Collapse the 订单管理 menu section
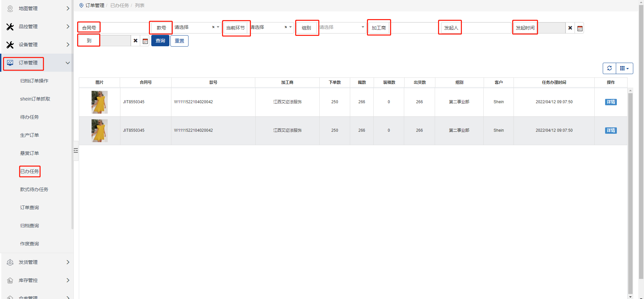The width and height of the screenshot is (644, 299). (67, 63)
